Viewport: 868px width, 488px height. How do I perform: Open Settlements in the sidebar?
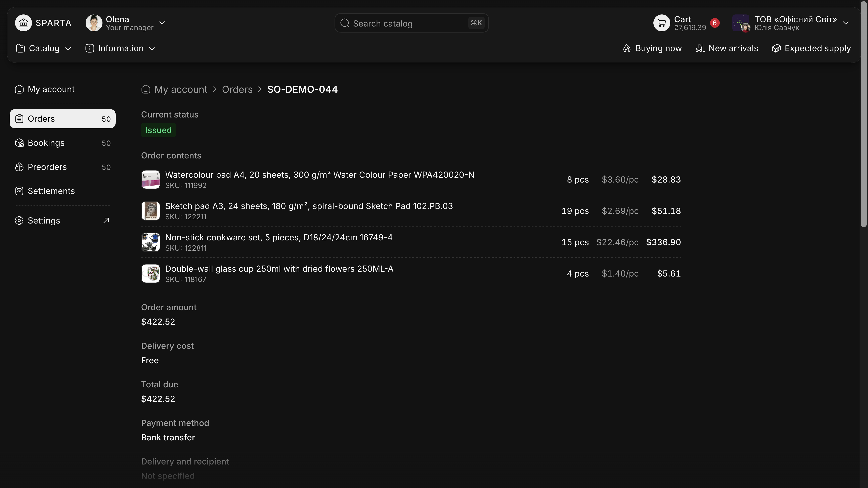coord(63,191)
